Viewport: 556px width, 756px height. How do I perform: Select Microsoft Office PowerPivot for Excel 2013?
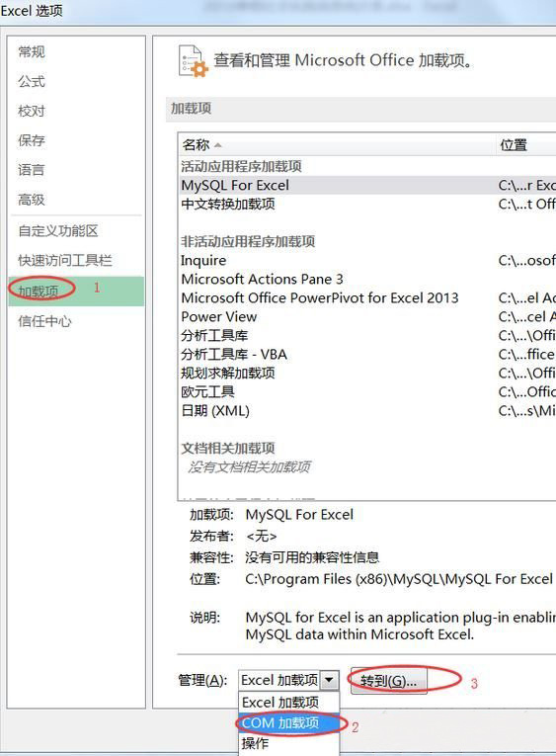pos(367,298)
